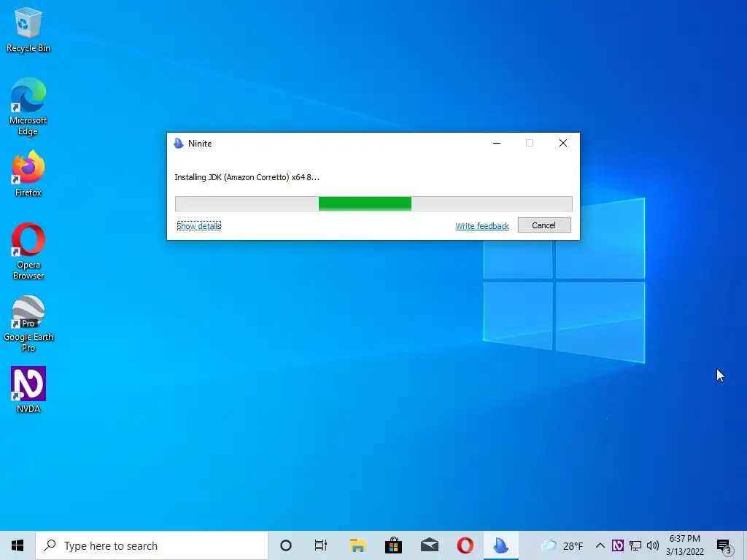Open the clock showing 6:37 PM
This screenshot has height=560, width=747.
[x=684, y=545]
